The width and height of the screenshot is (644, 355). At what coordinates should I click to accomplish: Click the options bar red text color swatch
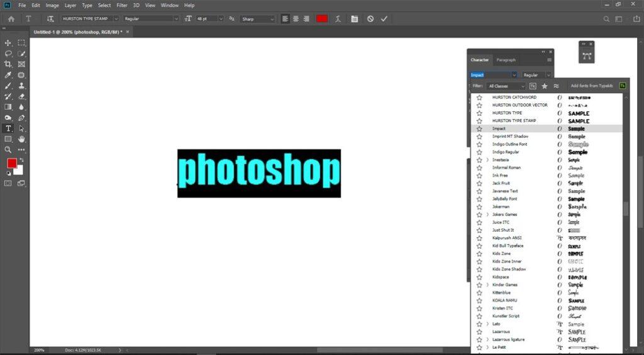pos(322,19)
